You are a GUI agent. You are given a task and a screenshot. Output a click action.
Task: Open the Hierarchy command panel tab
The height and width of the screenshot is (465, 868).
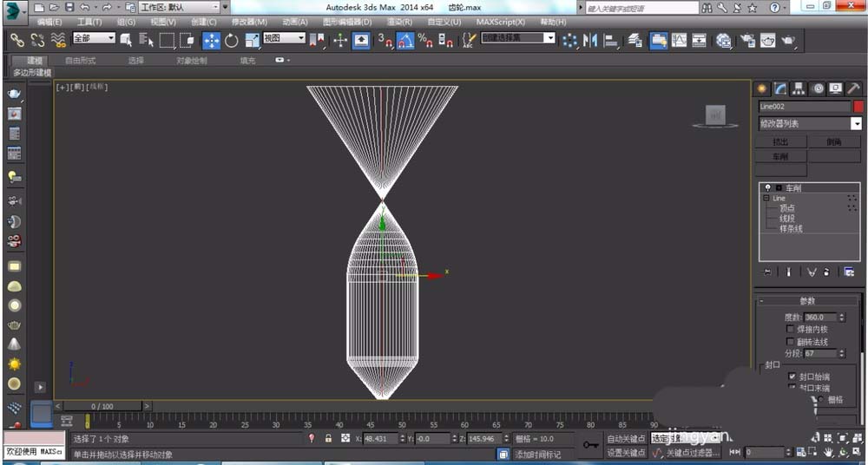point(799,88)
